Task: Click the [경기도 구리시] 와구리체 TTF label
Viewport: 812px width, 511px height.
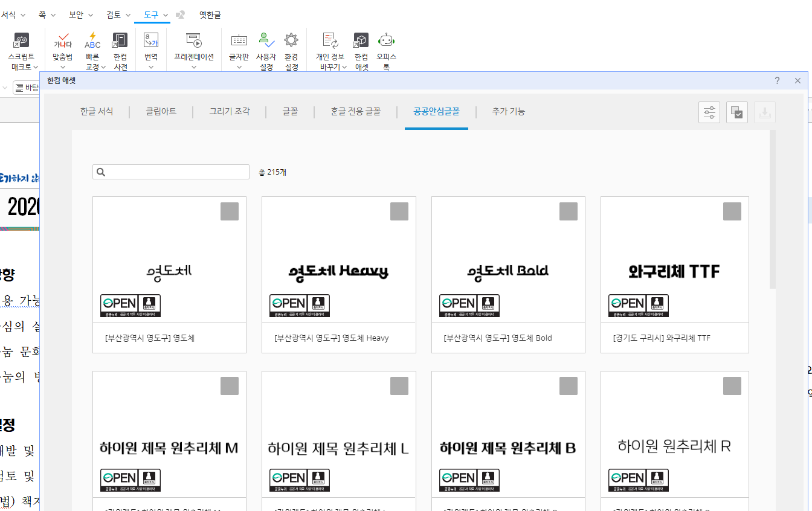Action: [662, 338]
